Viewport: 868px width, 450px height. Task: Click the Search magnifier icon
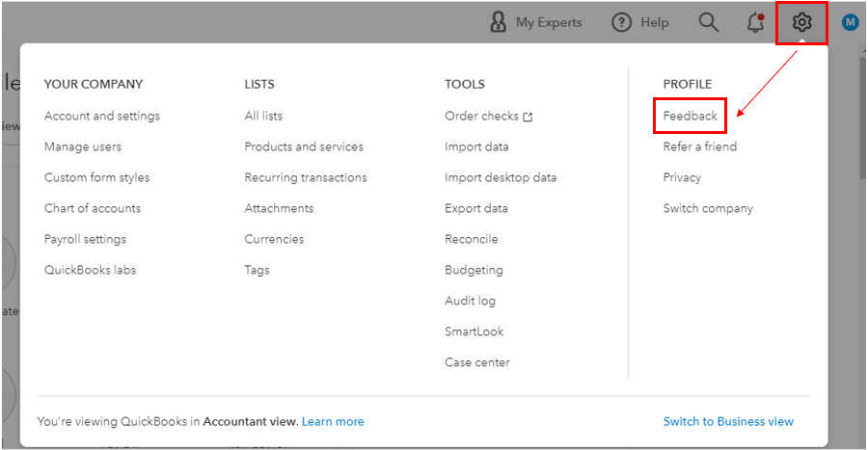coord(708,23)
